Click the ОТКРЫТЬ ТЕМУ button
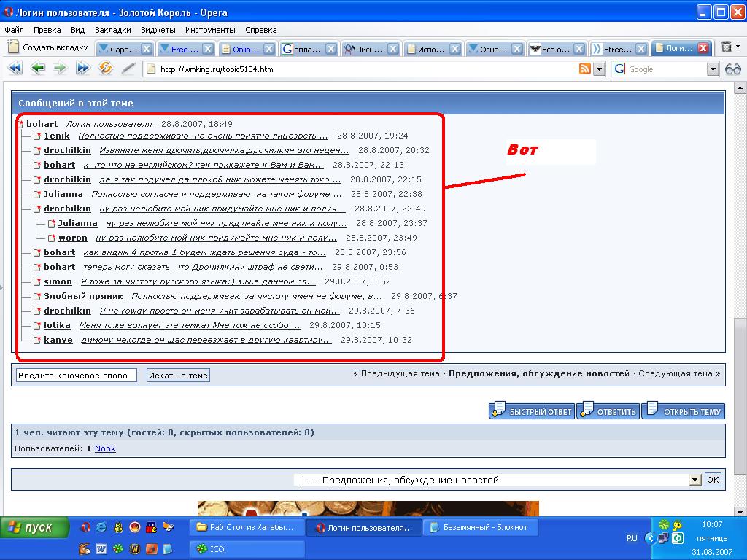Image resolution: width=747 pixels, height=560 pixels. [684, 411]
